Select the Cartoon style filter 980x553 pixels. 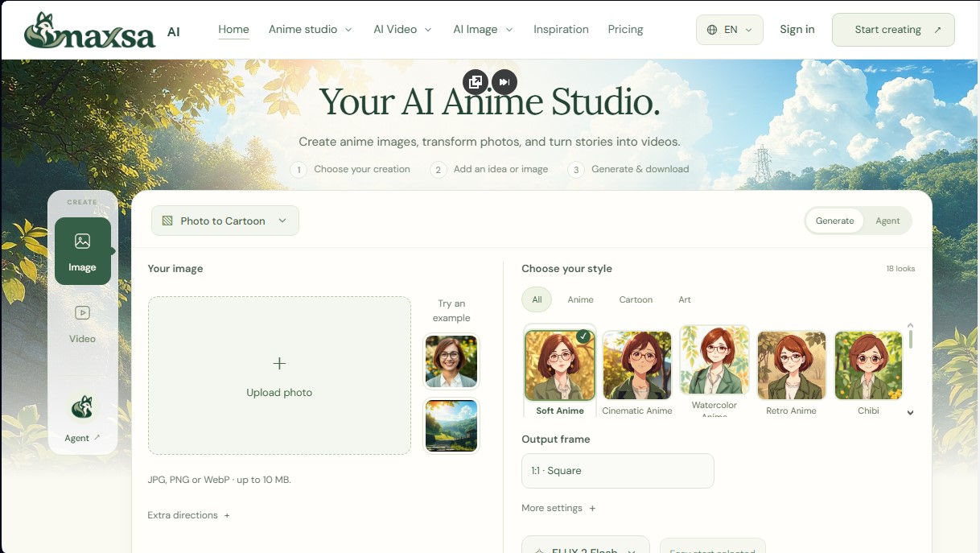tap(636, 299)
